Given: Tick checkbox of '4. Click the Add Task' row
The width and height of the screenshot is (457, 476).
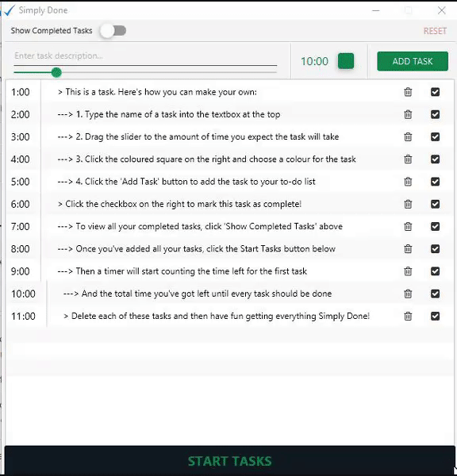Looking at the screenshot, I should pos(435,182).
